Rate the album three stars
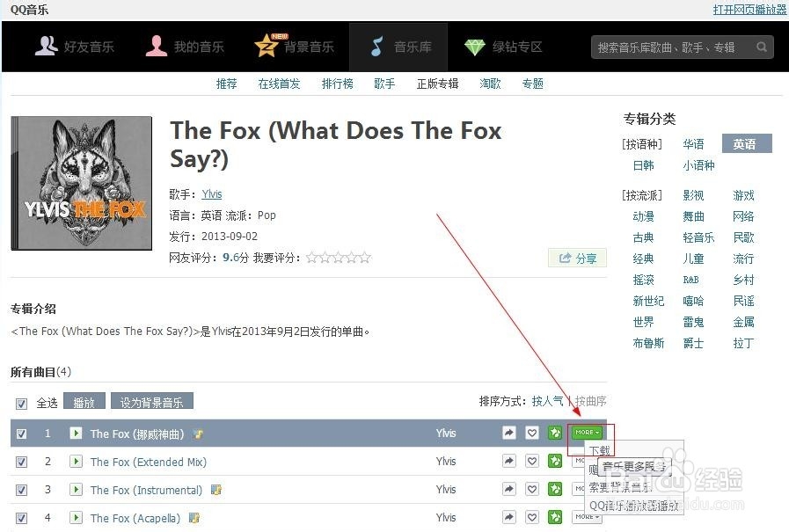The image size is (789, 532). (x=339, y=258)
